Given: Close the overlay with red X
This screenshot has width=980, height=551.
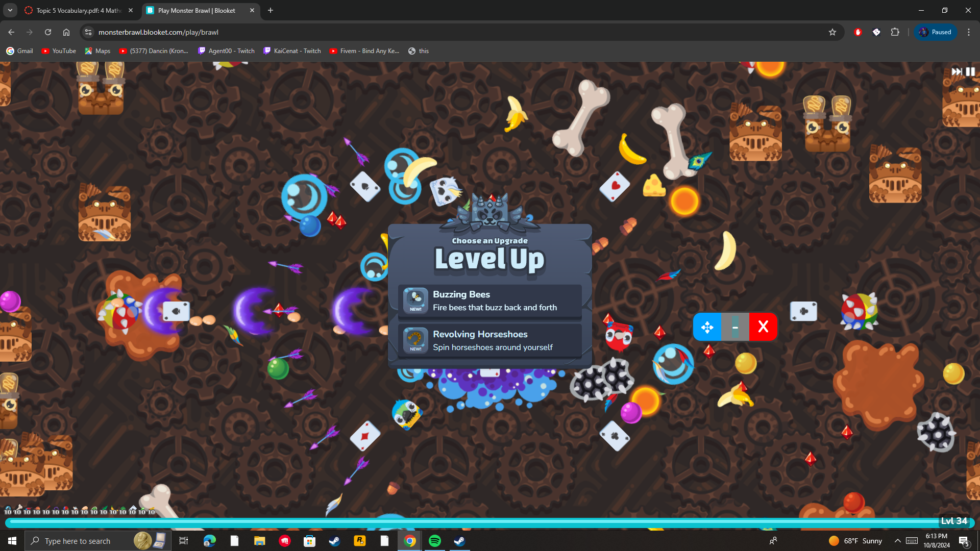Looking at the screenshot, I should pyautogui.click(x=763, y=327).
